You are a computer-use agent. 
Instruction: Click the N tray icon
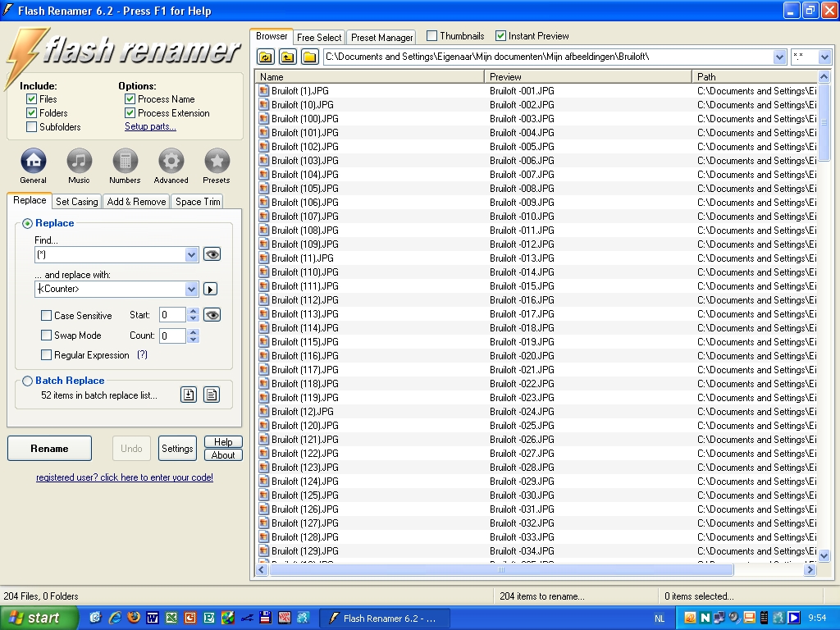[x=705, y=618]
